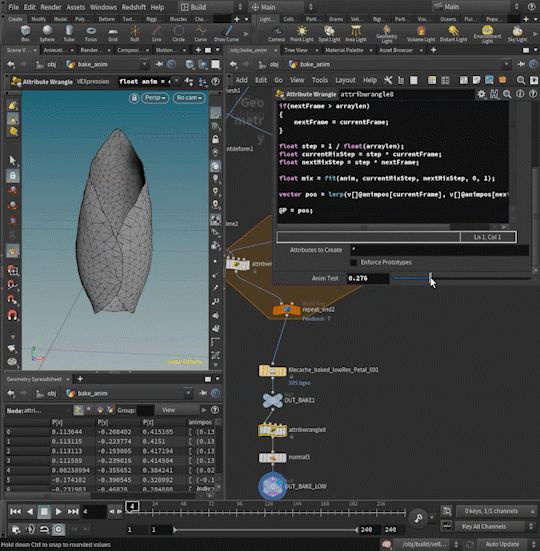
Task: Select the normal3 node
Action: [x=272, y=458]
